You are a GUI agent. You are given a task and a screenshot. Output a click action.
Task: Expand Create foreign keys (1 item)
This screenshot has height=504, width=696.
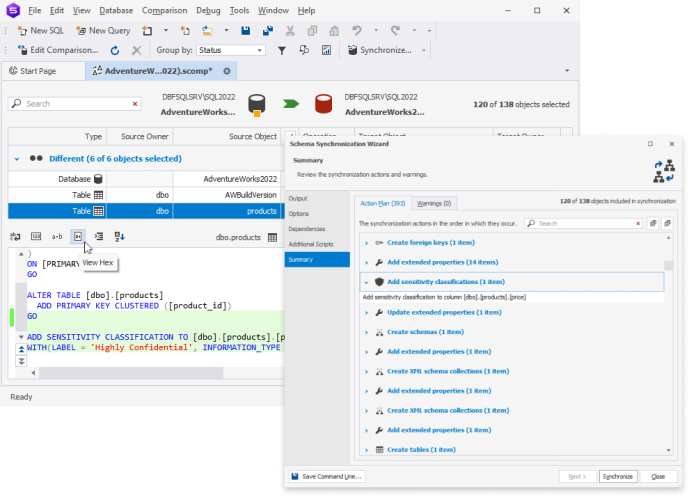(x=366, y=243)
